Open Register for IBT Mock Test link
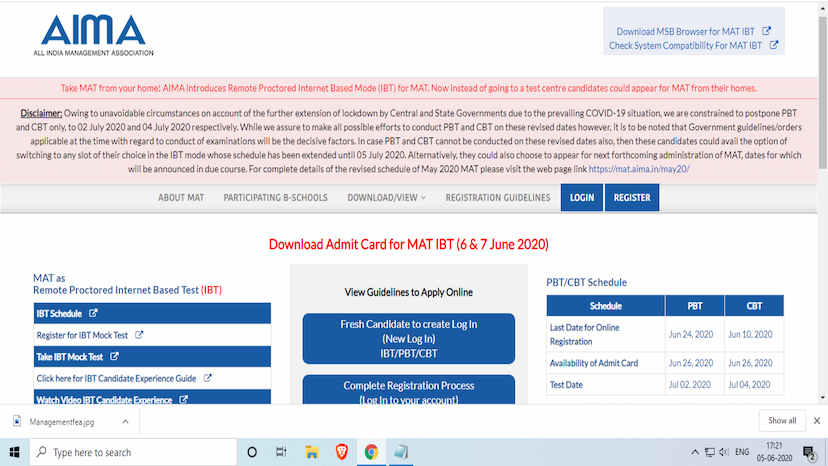828x466 pixels. click(x=82, y=335)
